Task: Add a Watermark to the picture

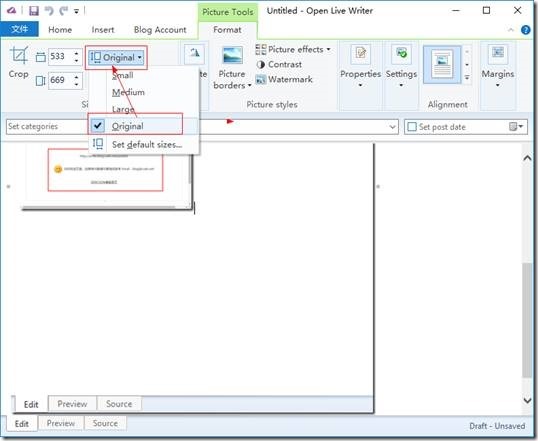Action: [x=284, y=80]
